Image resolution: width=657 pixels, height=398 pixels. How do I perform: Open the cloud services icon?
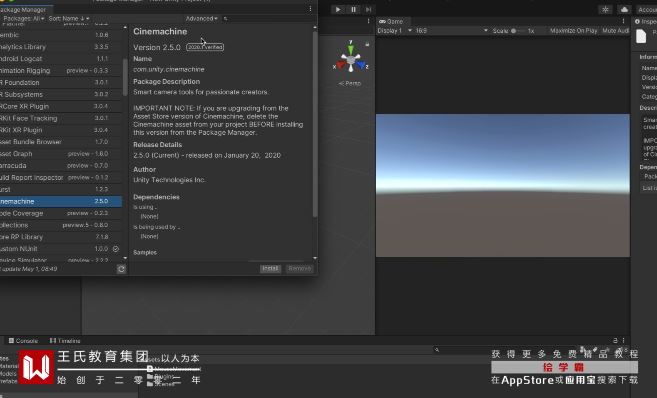[624, 9]
